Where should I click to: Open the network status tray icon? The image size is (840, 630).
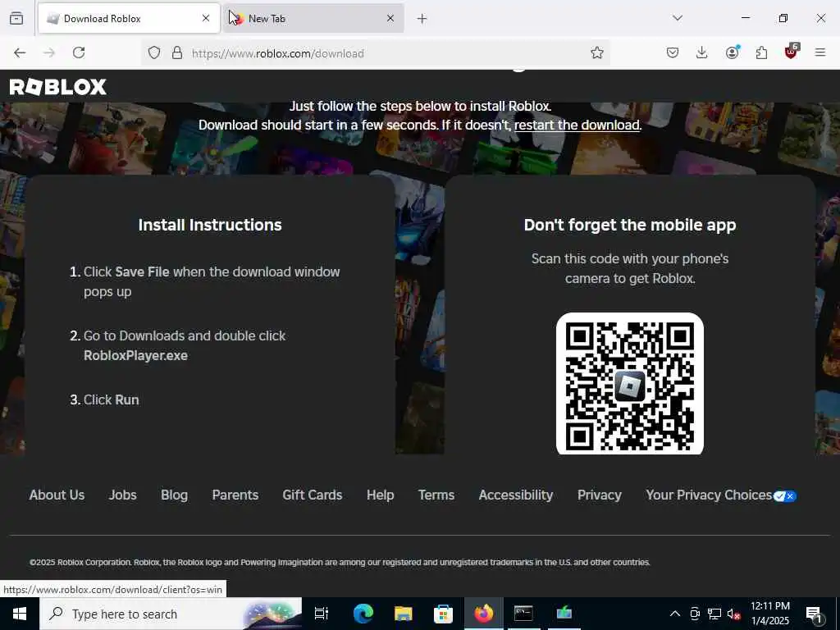(x=714, y=614)
